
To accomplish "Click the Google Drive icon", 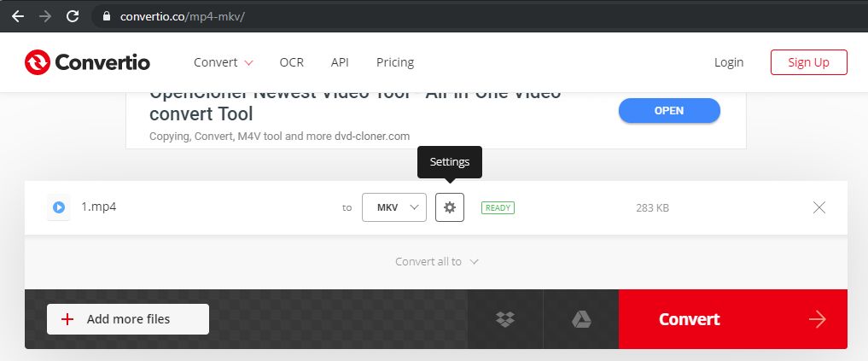I will click(x=581, y=319).
